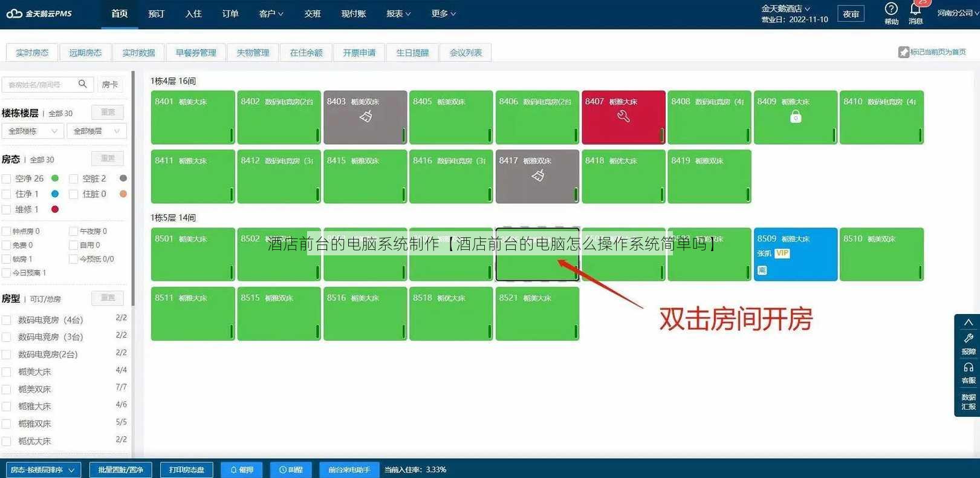Open the 金天鹅酒店 hotel switcher
980x478 pixels.
[x=785, y=8]
